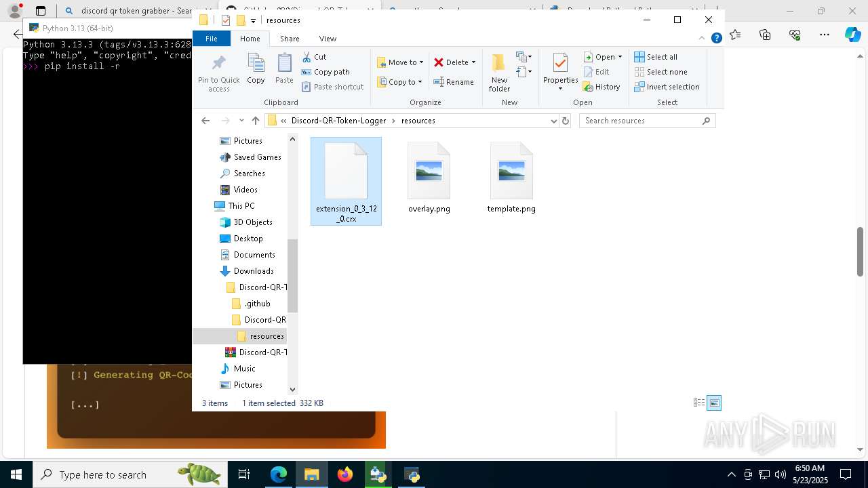
Task: Switch to the Share ribbon tab
Action: 290,39
